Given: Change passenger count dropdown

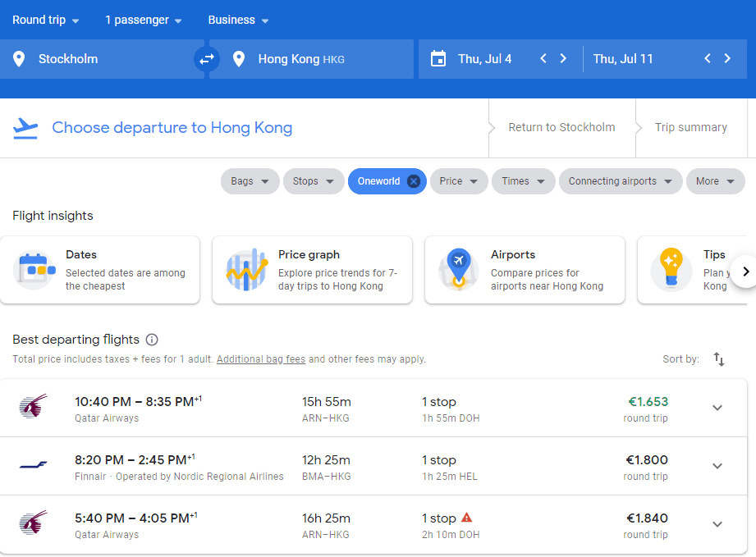Looking at the screenshot, I should [x=144, y=20].
